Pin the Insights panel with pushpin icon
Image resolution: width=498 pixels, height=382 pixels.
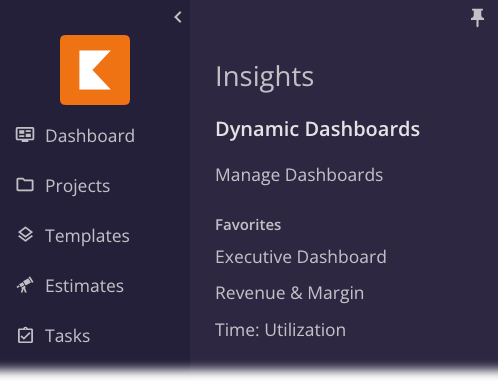(x=477, y=18)
